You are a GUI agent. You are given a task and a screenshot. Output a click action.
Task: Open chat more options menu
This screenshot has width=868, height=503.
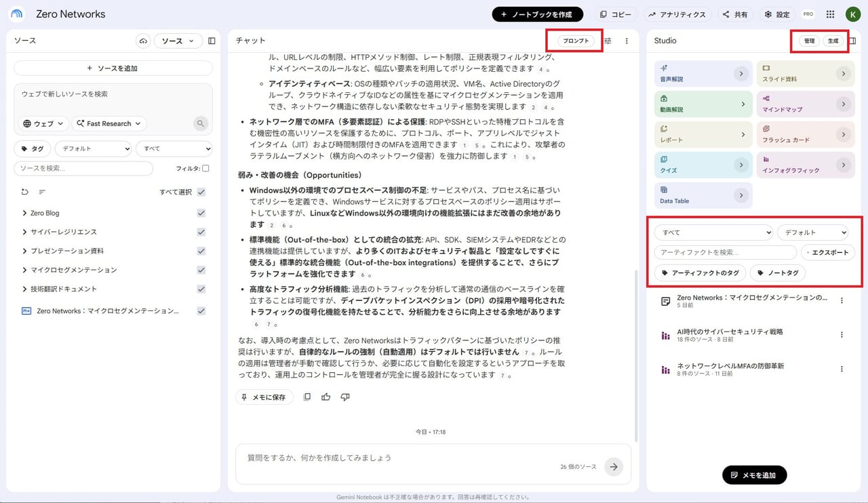627,41
